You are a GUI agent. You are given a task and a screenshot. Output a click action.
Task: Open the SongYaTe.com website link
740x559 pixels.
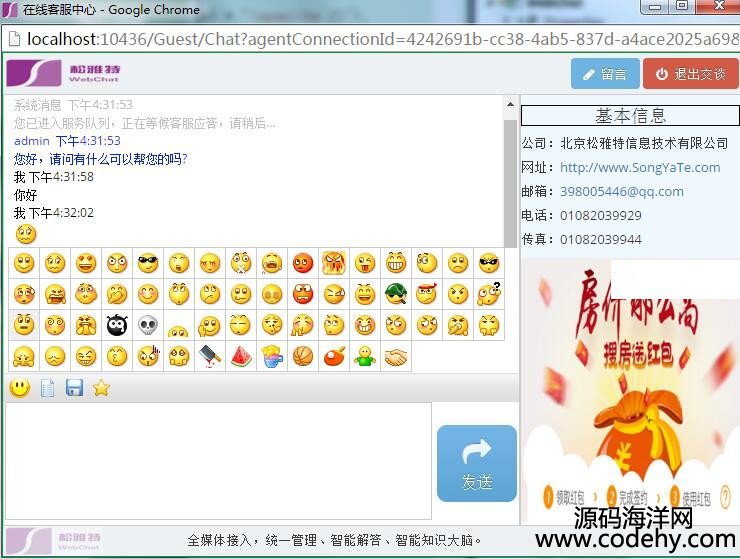click(x=640, y=167)
